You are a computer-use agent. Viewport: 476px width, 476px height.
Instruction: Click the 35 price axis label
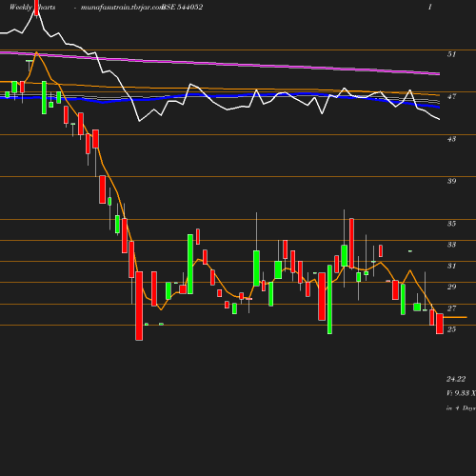(x=451, y=224)
